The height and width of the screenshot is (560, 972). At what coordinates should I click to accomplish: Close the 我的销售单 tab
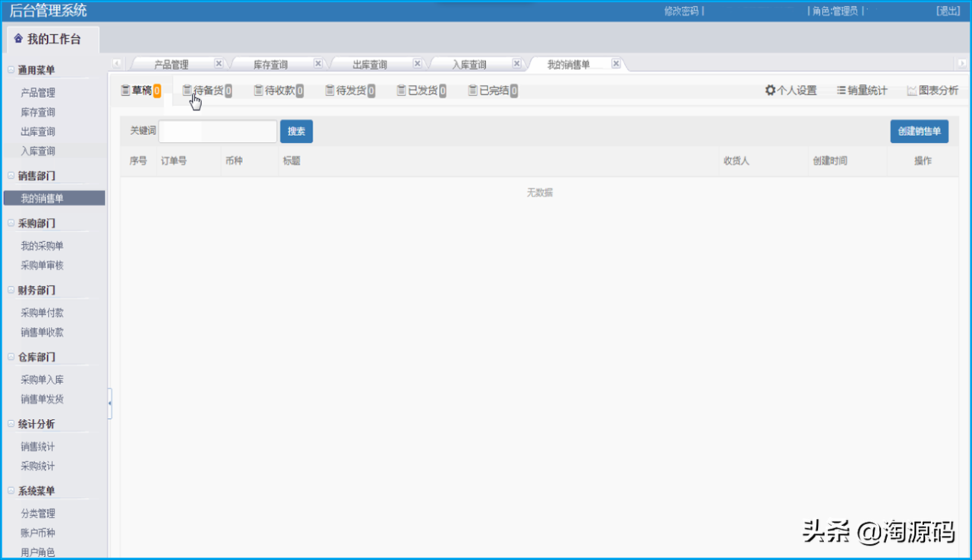point(616,64)
